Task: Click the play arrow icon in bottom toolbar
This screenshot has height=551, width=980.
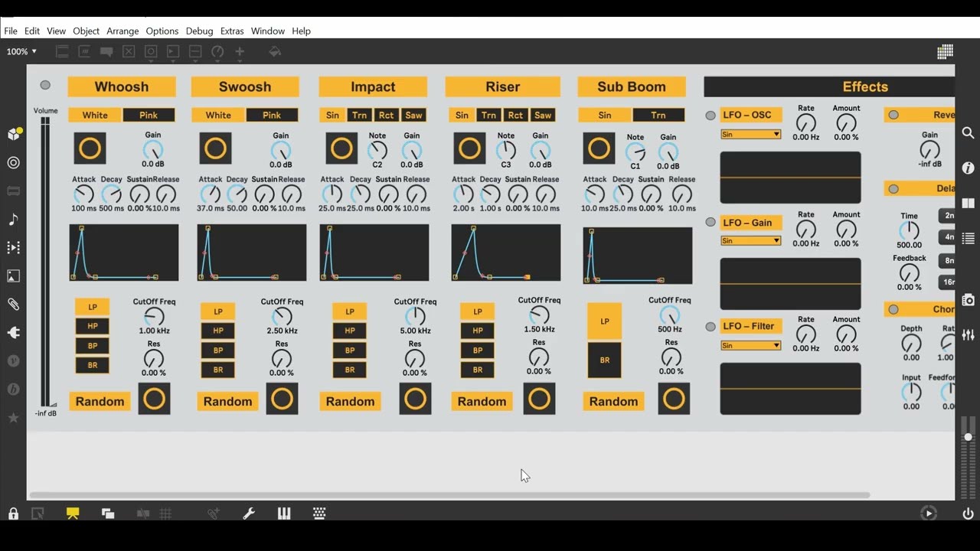Action: click(929, 514)
